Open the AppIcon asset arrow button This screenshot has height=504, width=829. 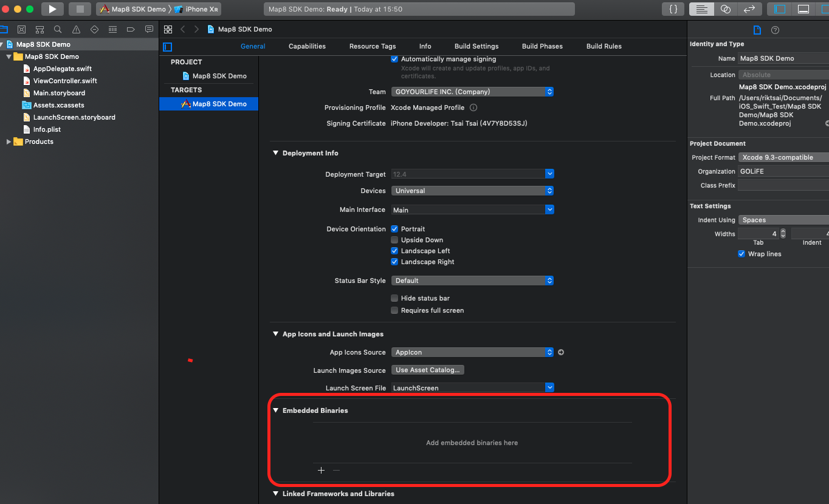[561, 352]
